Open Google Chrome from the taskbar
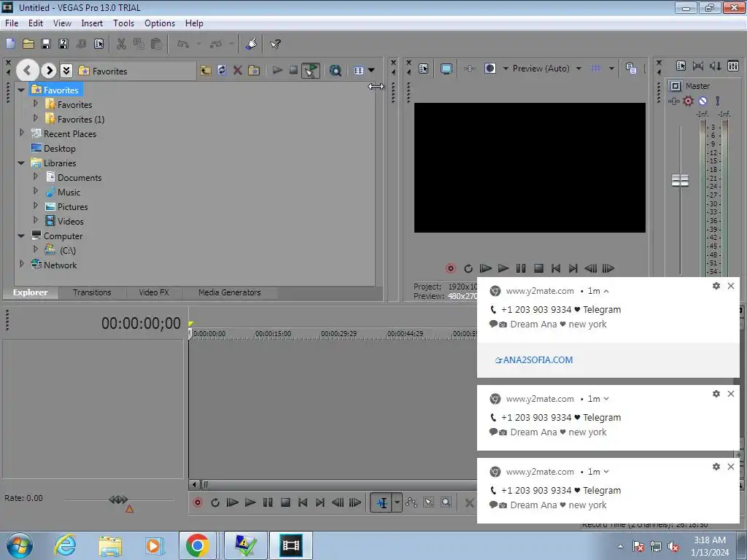The width and height of the screenshot is (747, 560). (197, 545)
